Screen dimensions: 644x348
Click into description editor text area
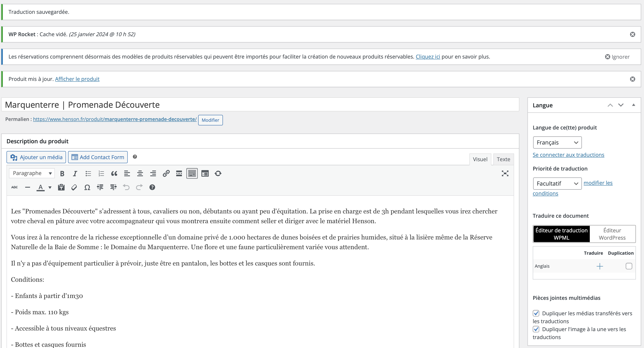coord(260,272)
